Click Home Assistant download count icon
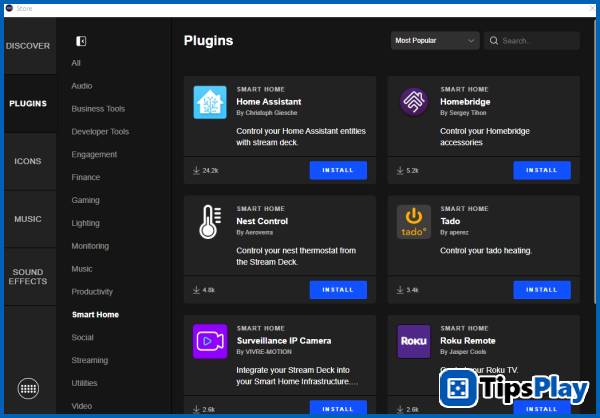Image resolution: width=600 pixels, height=418 pixels. point(196,170)
